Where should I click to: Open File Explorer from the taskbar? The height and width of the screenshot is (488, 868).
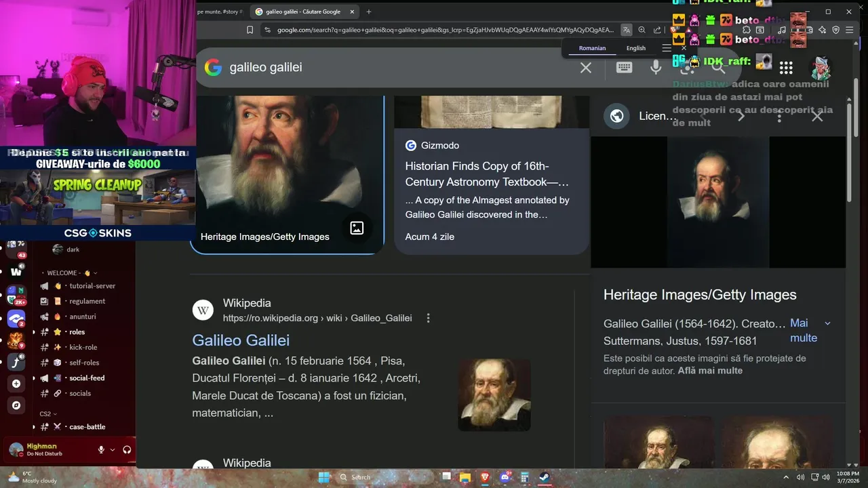465,477
